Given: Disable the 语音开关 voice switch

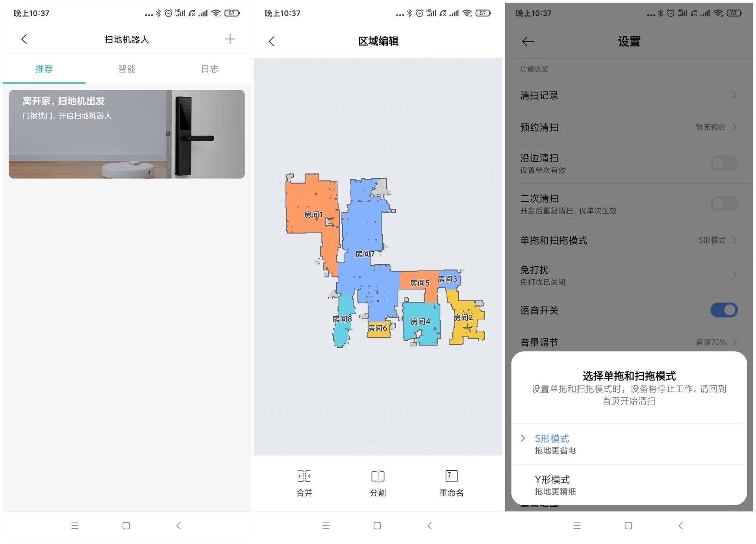Looking at the screenshot, I should pyautogui.click(x=724, y=310).
